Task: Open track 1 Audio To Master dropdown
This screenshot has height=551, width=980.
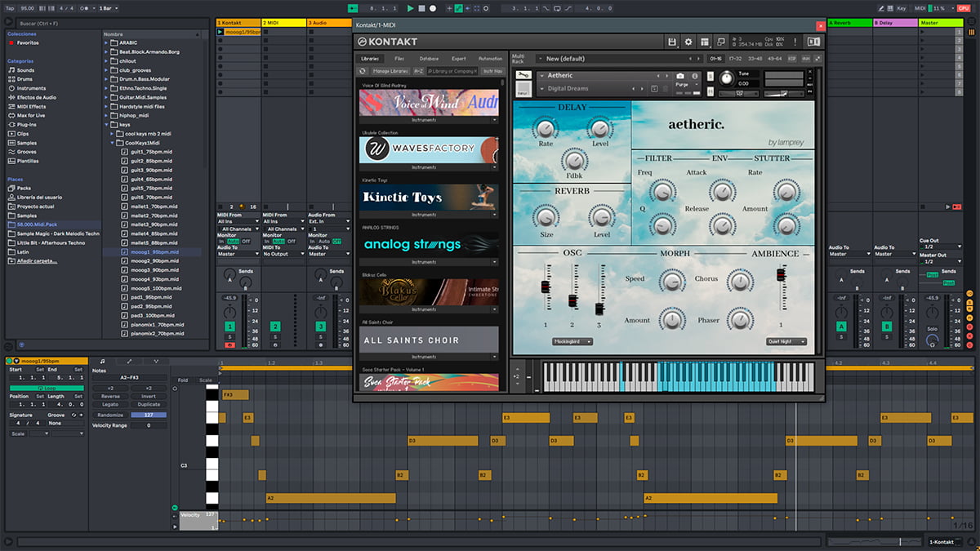Action: click(238, 254)
